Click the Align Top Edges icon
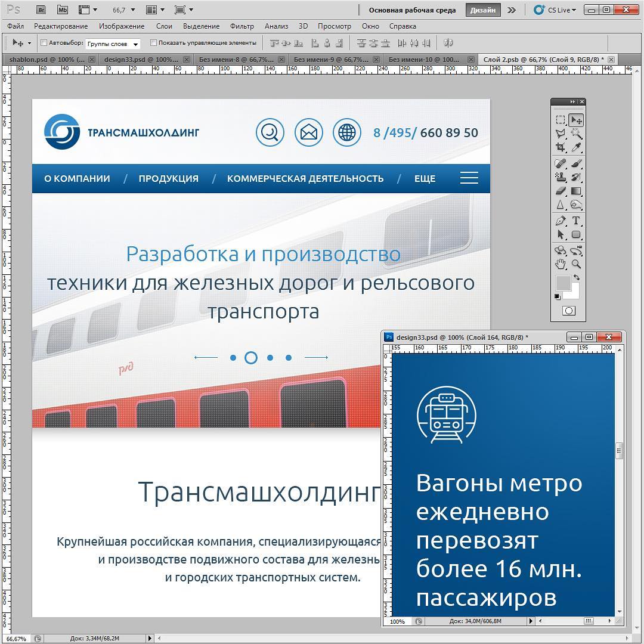The width and height of the screenshot is (644, 644). [274, 43]
